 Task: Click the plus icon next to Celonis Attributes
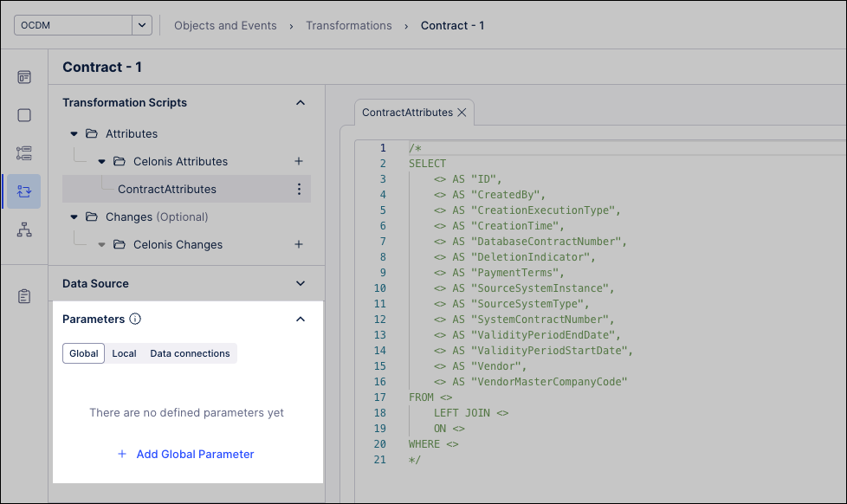point(299,161)
